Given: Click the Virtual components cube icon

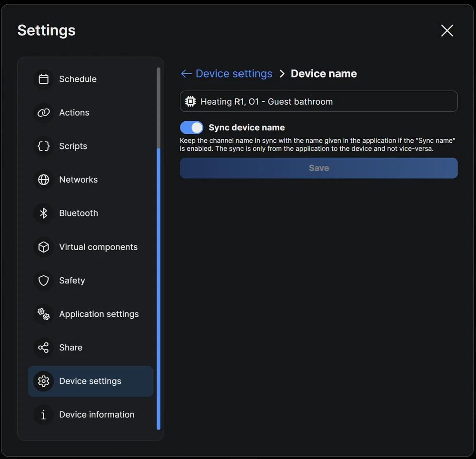Looking at the screenshot, I should [43, 247].
